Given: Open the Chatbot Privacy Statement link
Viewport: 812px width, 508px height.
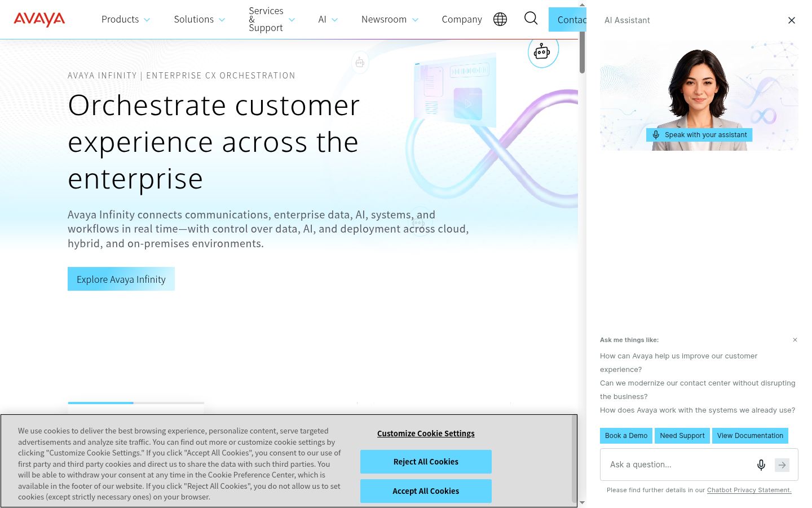Looking at the screenshot, I should click(x=749, y=490).
